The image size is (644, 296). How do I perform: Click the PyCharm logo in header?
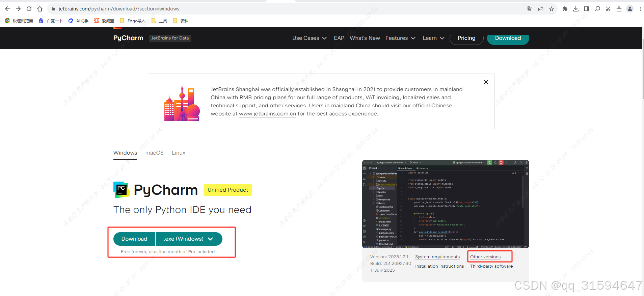(128, 38)
